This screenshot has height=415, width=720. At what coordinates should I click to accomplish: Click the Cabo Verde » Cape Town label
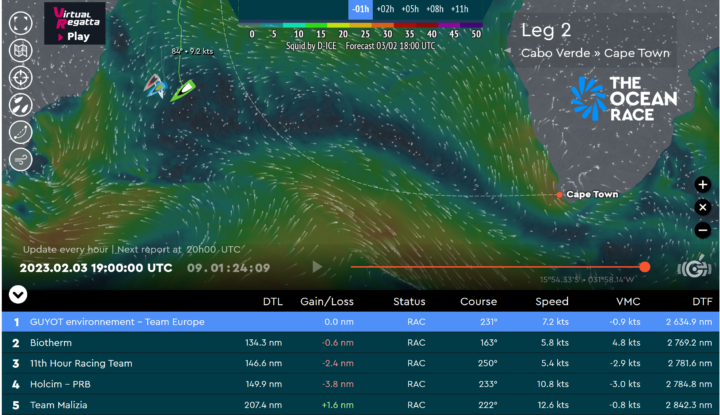[595, 53]
